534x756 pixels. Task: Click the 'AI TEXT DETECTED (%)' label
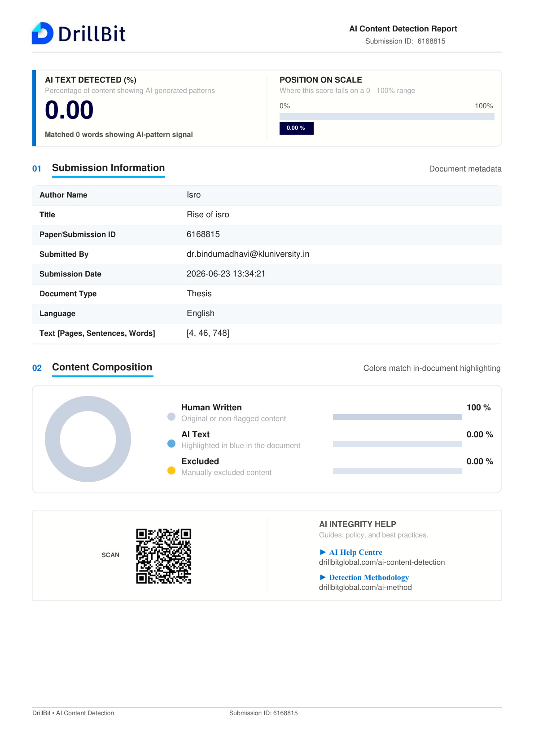click(x=91, y=80)
